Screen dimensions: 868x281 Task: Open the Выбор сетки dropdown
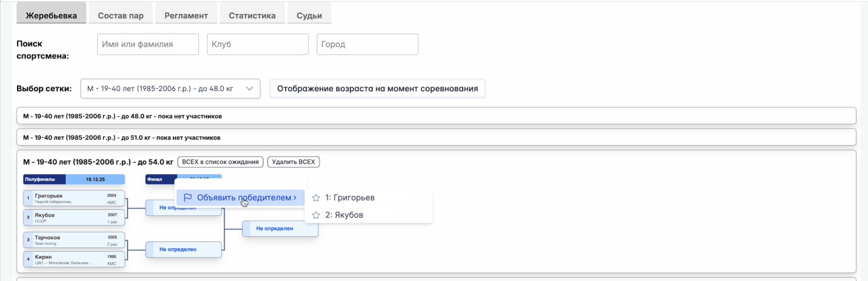click(x=170, y=89)
